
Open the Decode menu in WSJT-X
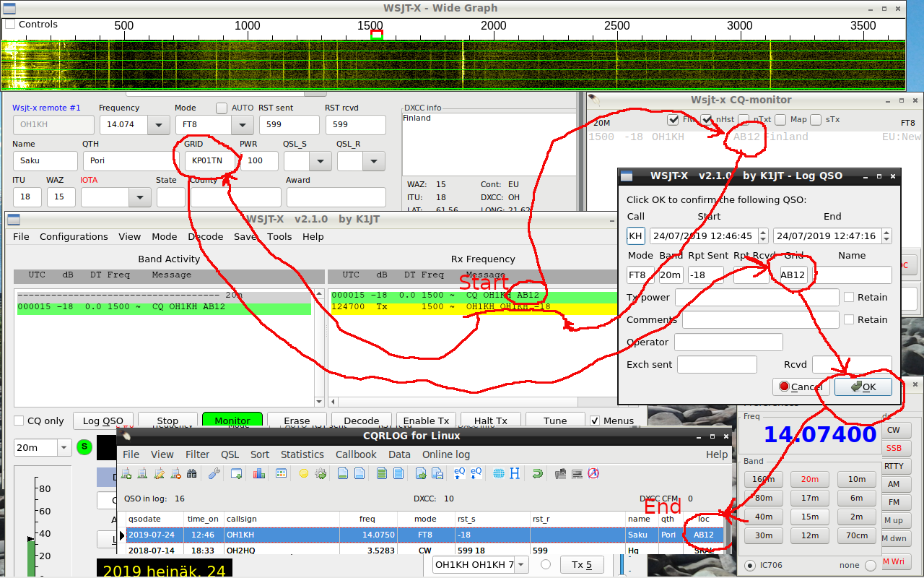[206, 236]
